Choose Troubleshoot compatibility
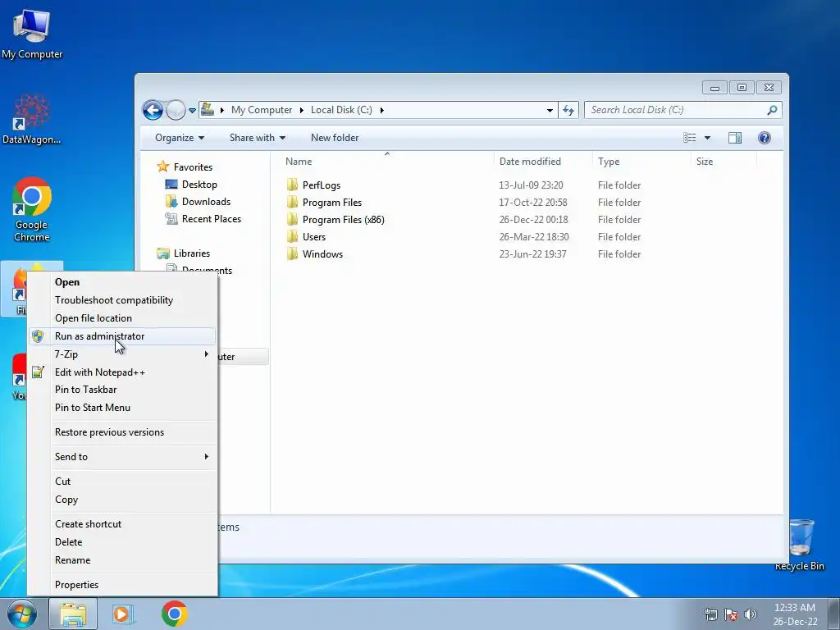 point(123,300)
